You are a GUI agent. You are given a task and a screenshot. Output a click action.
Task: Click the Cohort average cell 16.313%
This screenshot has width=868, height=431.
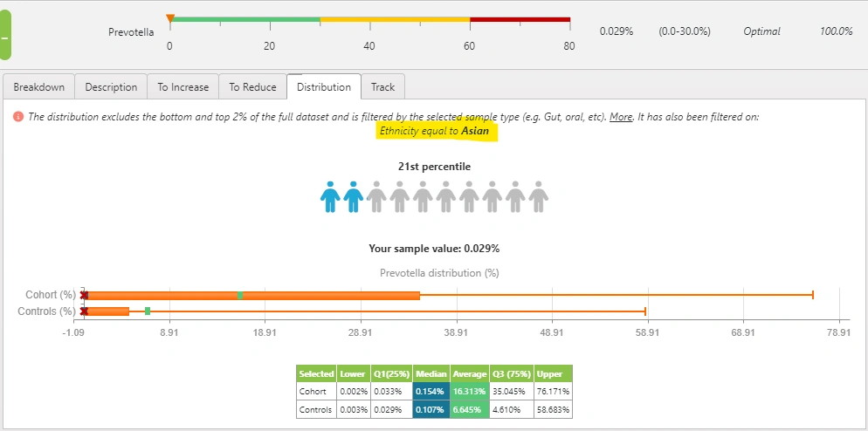pos(470,391)
